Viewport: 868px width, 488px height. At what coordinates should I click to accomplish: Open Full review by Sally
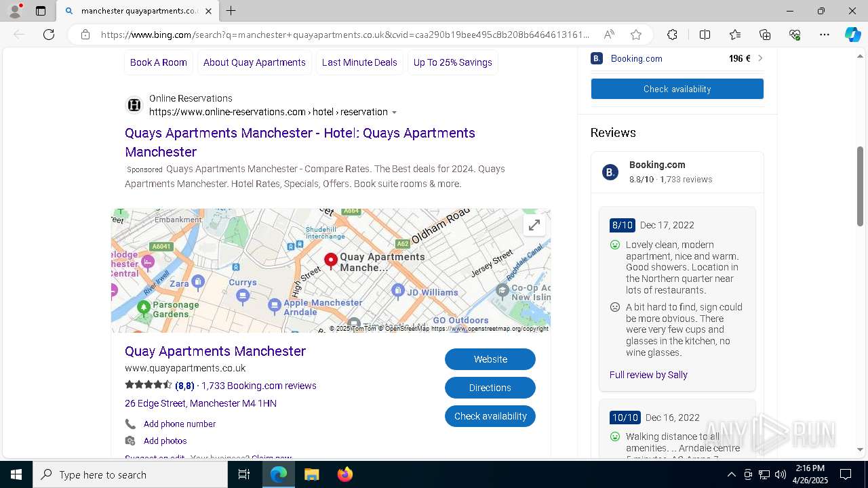click(x=648, y=375)
